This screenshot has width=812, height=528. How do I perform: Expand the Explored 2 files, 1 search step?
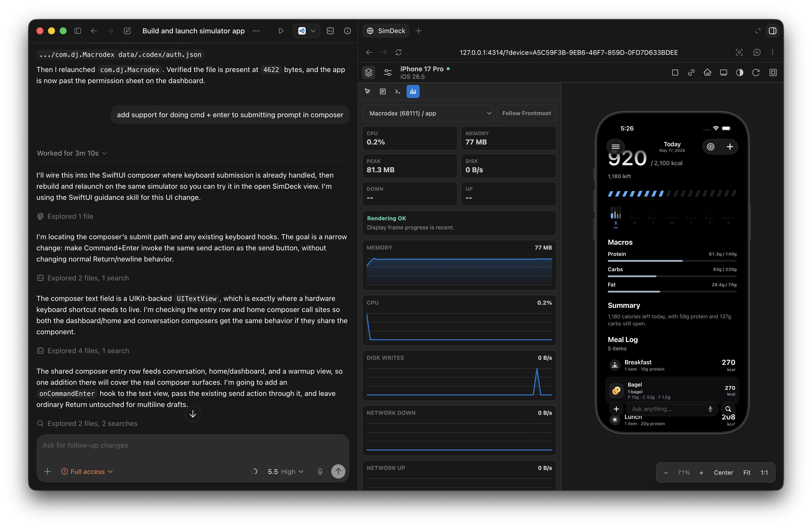click(83, 278)
